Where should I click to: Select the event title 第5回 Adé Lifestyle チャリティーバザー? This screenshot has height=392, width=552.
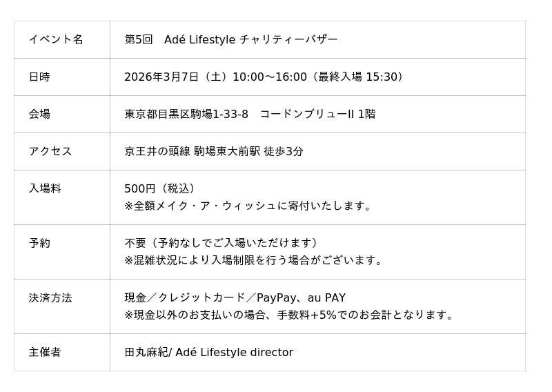tap(231, 39)
